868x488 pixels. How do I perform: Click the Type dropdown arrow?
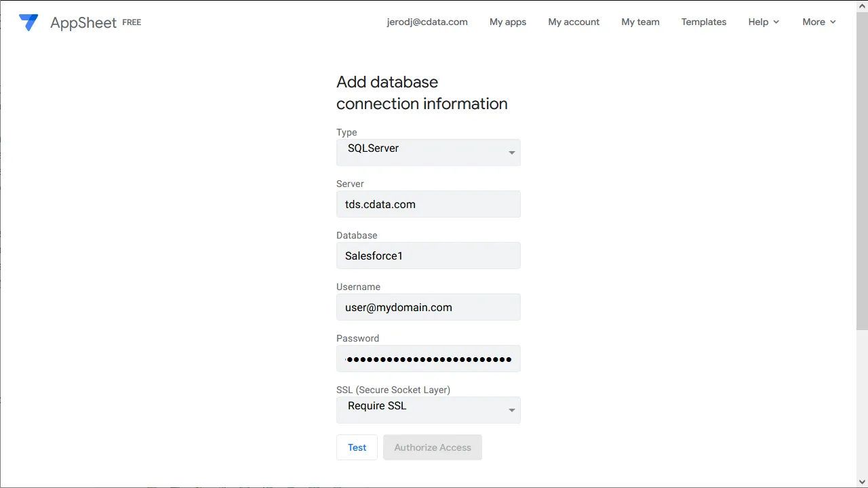click(512, 152)
